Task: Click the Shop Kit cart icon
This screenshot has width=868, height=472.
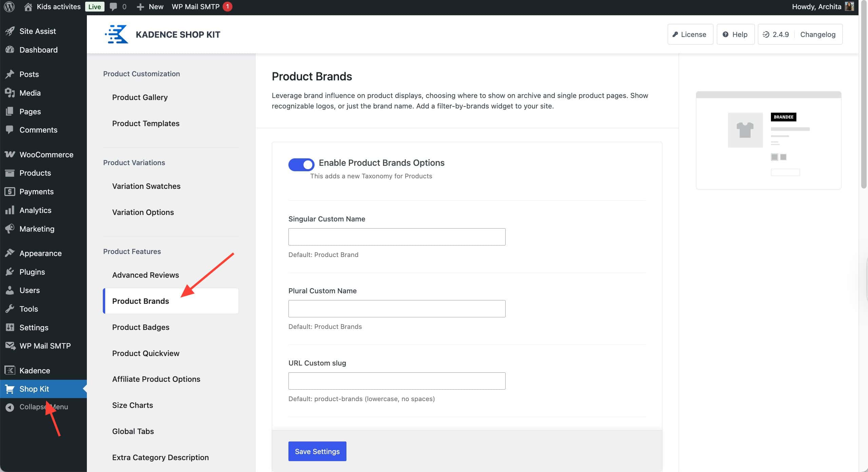Action: 10,389
